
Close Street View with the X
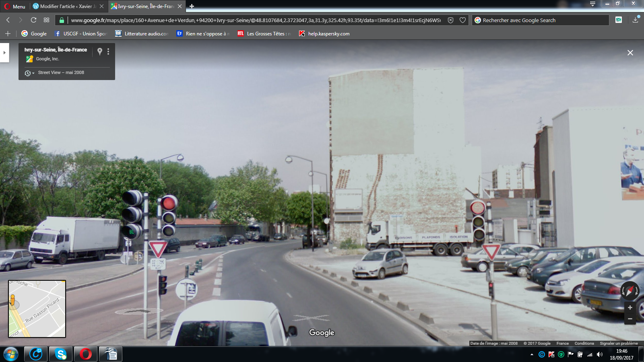click(x=630, y=53)
